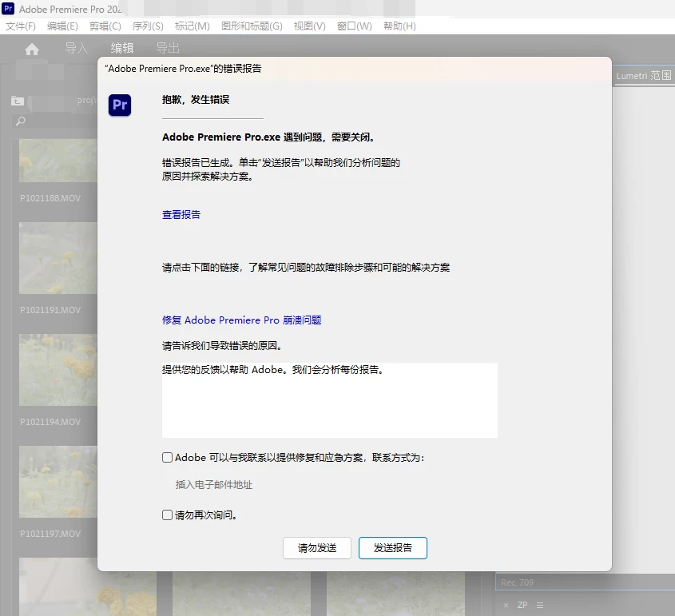Image resolution: width=675 pixels, height=616 pixels.
Task: Click the search magnifier icon in project panel
Action: tap(21, 121)
